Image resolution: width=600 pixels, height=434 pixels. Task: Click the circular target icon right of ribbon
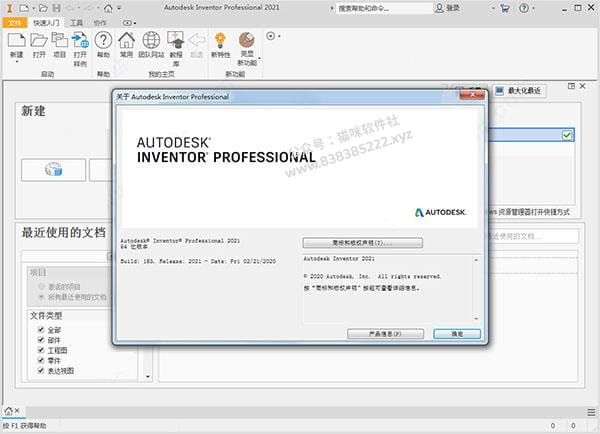pos(271,36)
